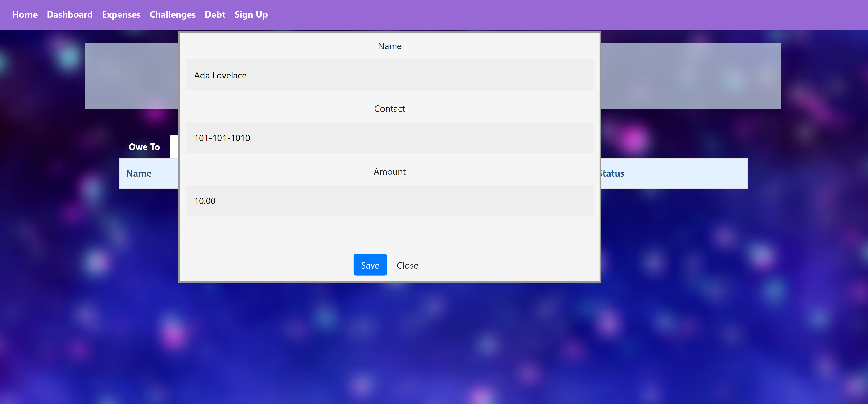
Task: Open the Home navigation link
Action: 25,14
